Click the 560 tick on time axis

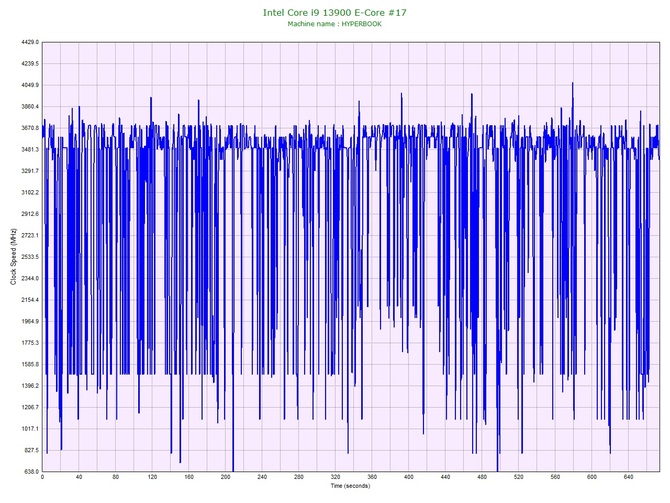click(555, 477)
